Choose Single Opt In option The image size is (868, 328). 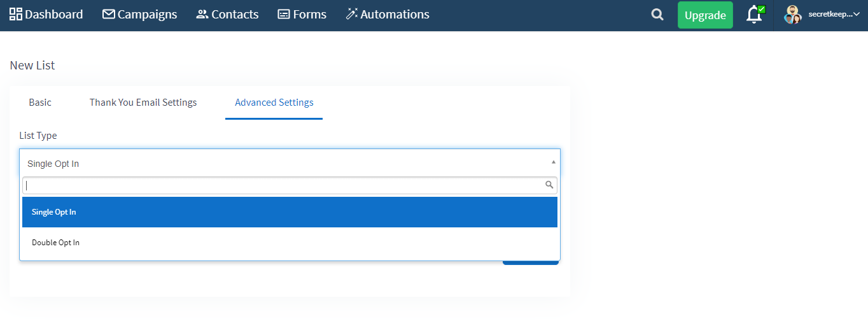(x=290, y=212)
